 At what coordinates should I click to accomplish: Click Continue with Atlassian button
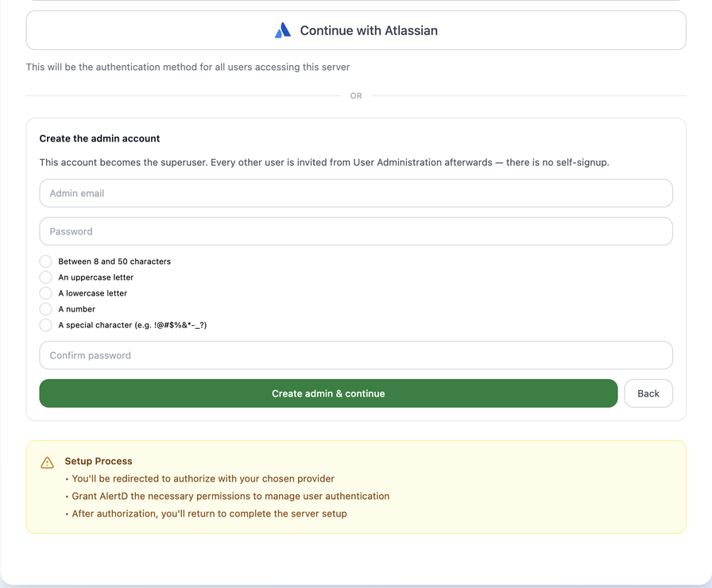(356, 30)
